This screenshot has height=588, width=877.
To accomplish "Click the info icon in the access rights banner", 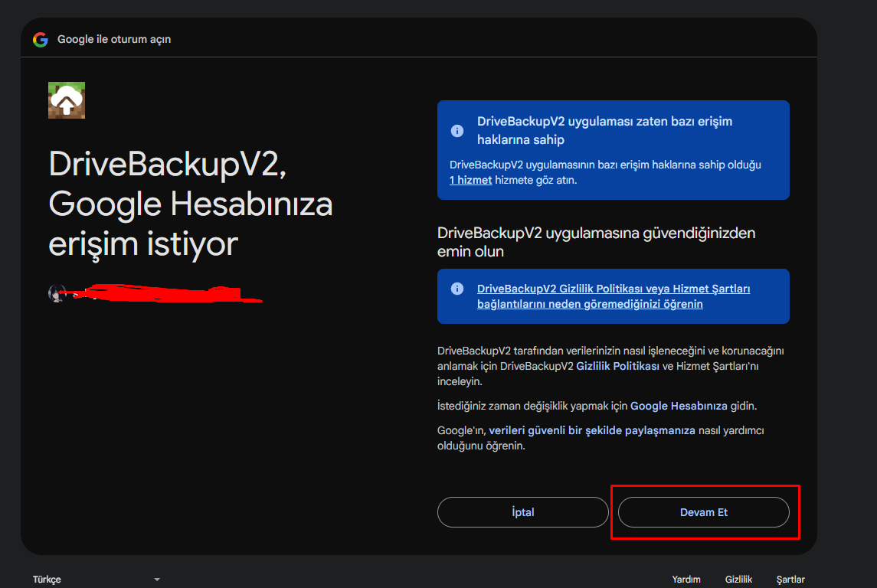I will pyautogui.click(x=457, y=130).
